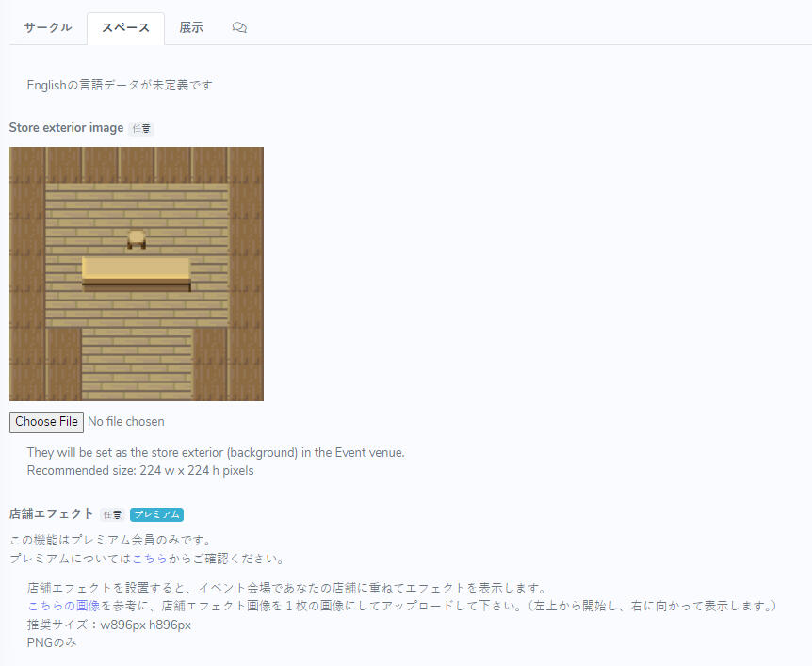
Task: Open the chat bubble icon tab
Action: coord(239,28)
